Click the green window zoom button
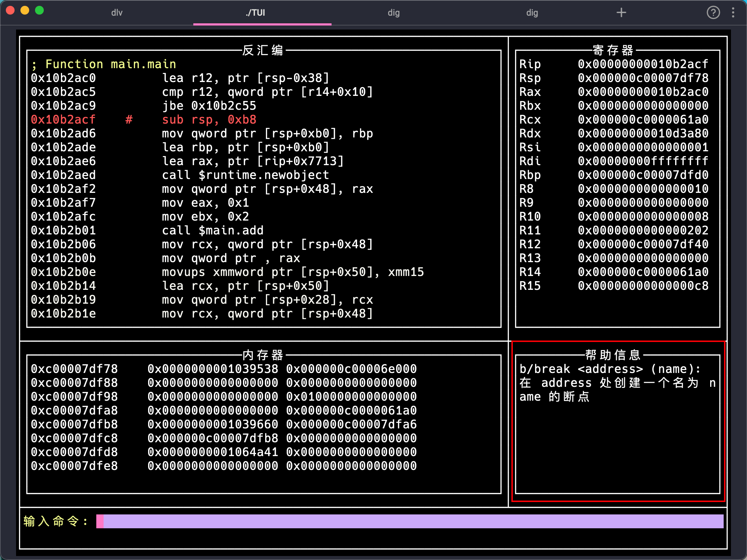Viewport: 747px width, 560px height. pos(39,11)
